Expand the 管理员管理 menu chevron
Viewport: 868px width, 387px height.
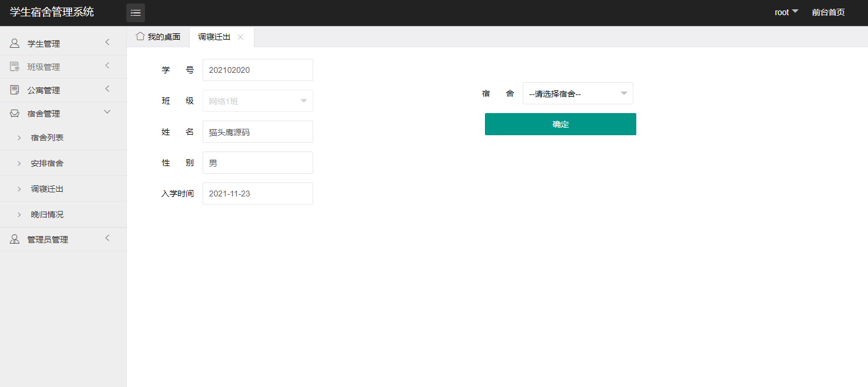(x=107, y=238)
